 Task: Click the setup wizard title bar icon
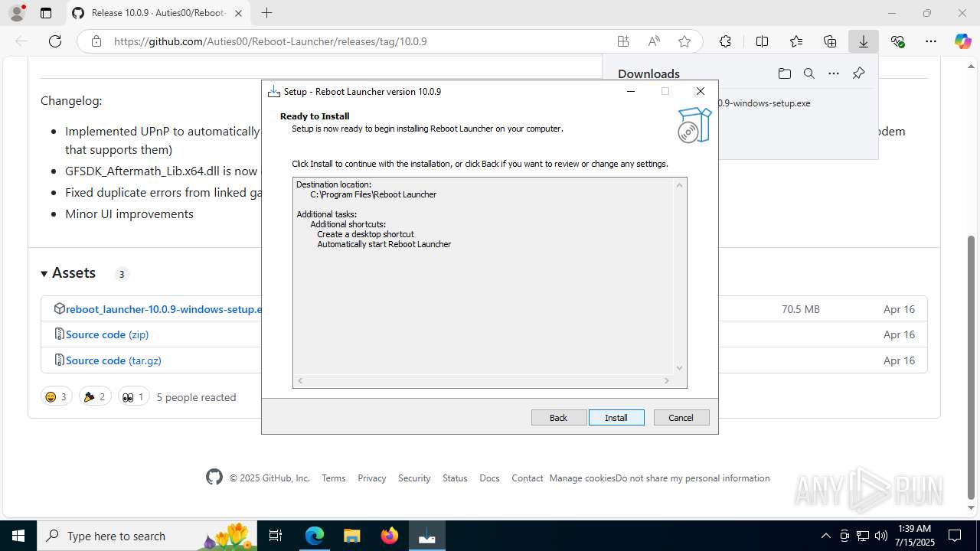(x=273, y=92)
